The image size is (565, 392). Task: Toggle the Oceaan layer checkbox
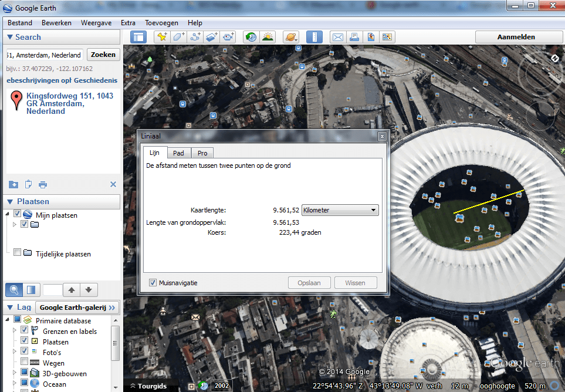pos(24,382)
